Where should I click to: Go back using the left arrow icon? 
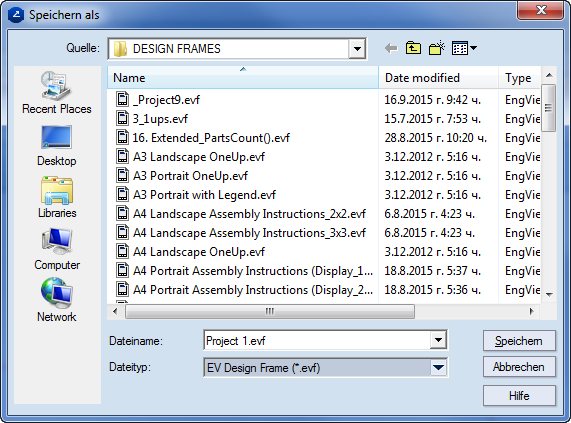pyautogui.click(x=391, y=48)
